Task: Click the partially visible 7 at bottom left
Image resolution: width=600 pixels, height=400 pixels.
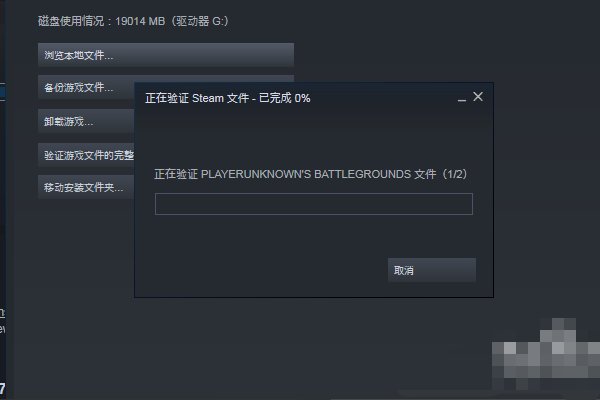Action: (x=2, y=389)
